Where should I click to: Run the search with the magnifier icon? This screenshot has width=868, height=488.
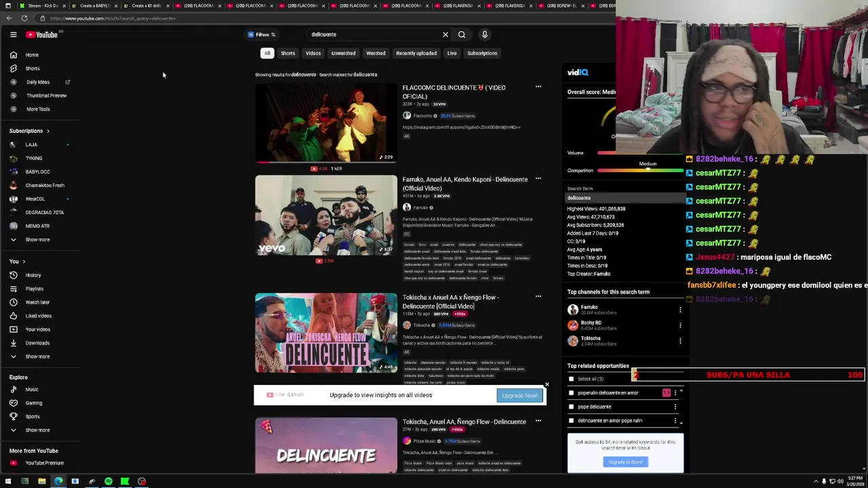pyautogui.click(x=462, y=35)
